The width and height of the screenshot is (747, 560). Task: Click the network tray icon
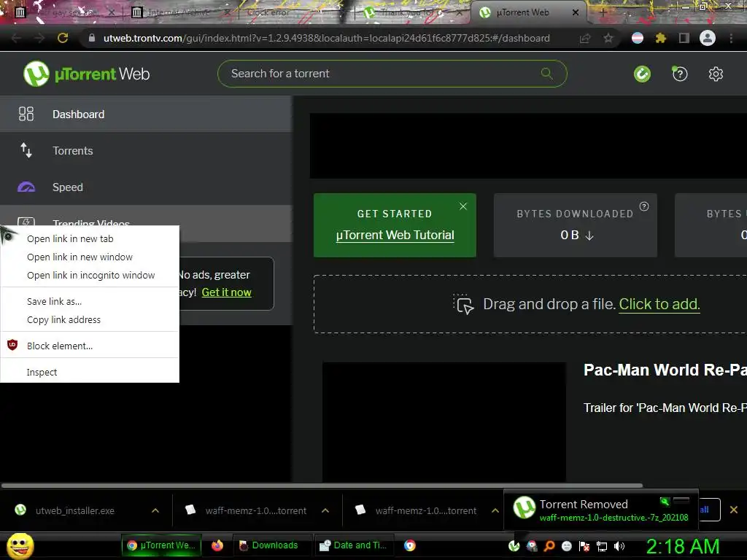tap(602, 546)
